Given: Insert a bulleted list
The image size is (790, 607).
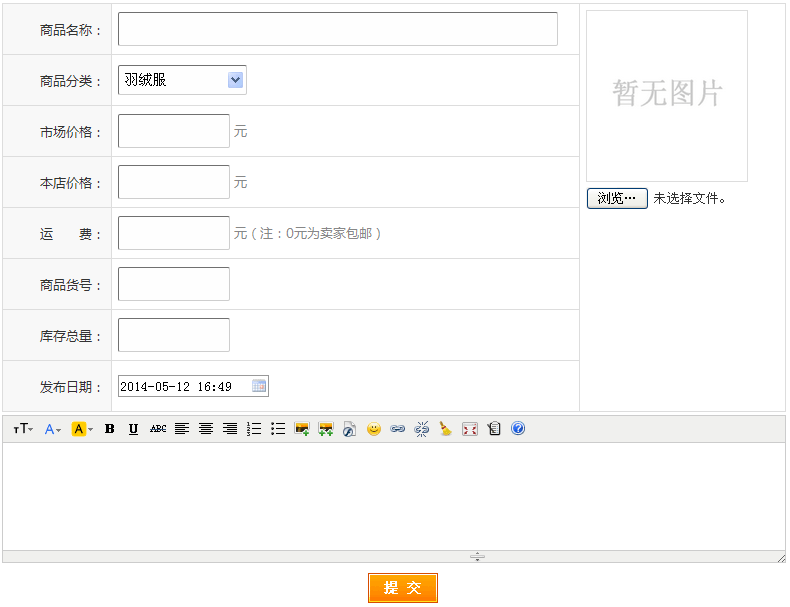Looking at the screenshot, I should point(278,429).
